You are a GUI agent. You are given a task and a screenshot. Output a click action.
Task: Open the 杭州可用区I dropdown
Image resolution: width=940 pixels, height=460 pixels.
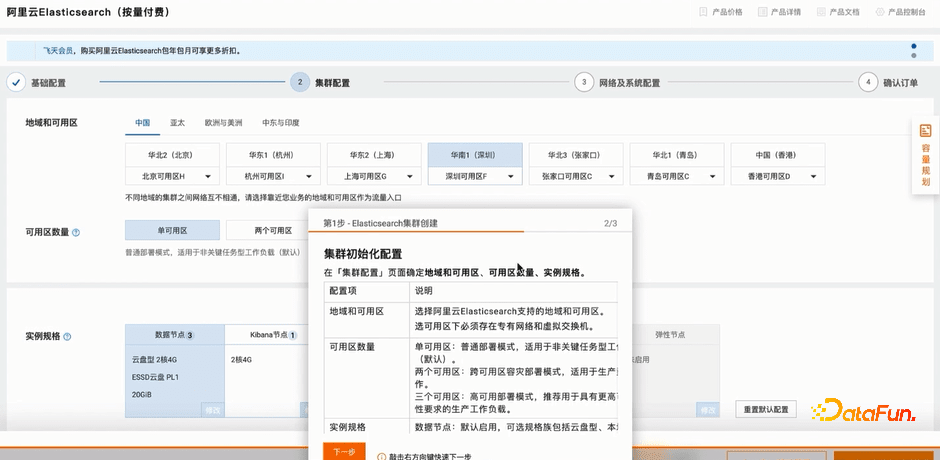click(x=273, y=176)
